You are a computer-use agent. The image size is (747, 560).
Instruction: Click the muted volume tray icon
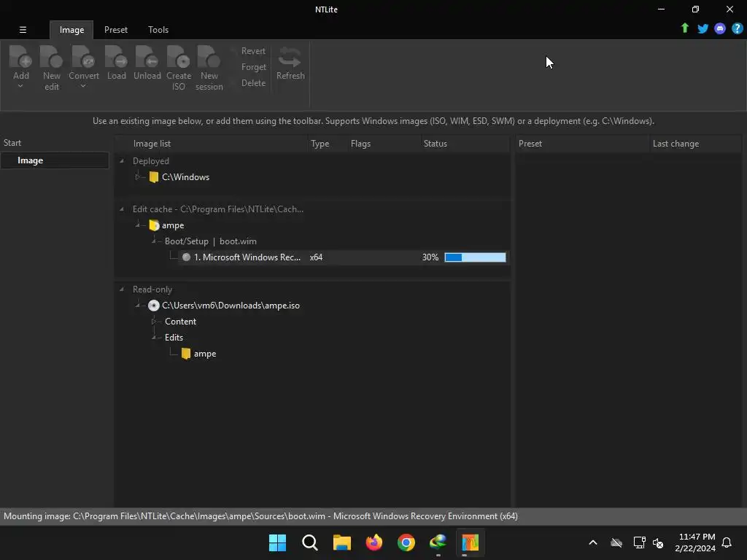coord(658,542)
